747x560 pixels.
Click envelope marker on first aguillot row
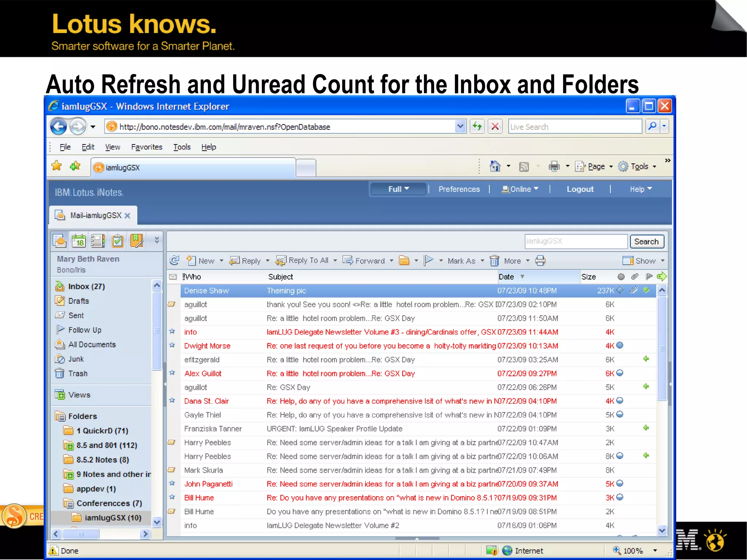pos(171,304)
